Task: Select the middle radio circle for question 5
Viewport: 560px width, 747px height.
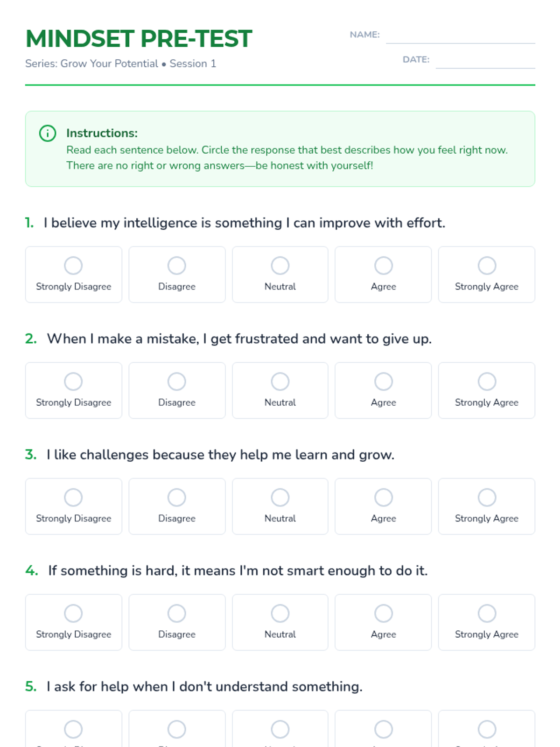Action: [280, 729]
